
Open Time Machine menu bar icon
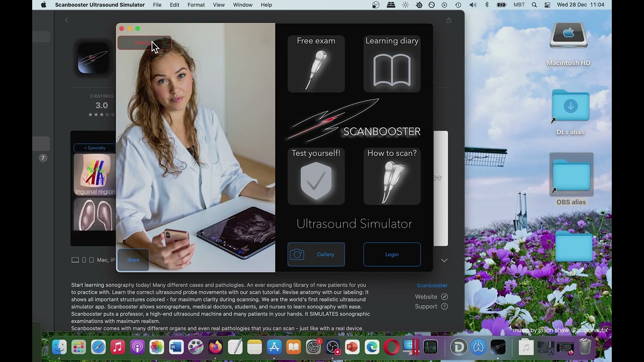[458, 5]
